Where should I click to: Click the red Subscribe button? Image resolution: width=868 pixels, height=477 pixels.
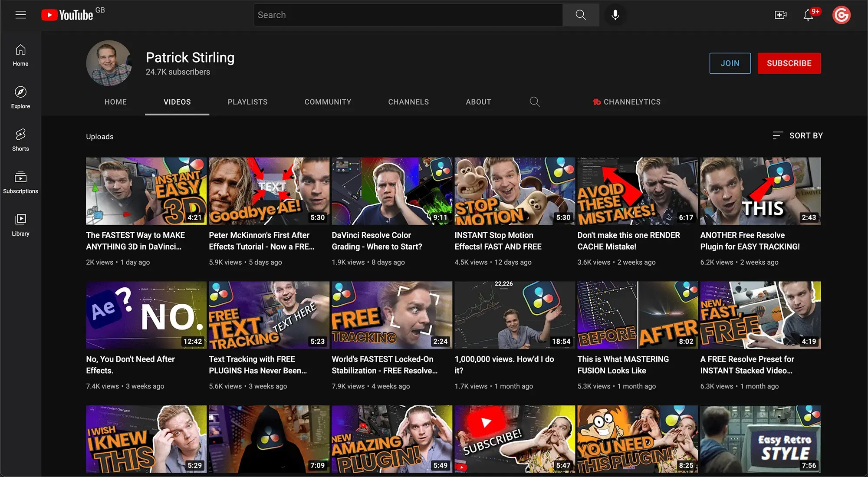point(789,63)
